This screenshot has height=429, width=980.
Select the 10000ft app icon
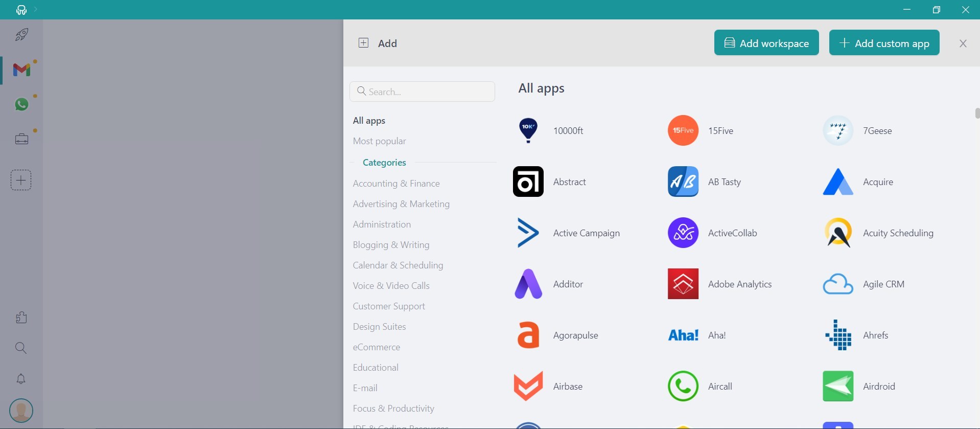[x=528, y=130]
